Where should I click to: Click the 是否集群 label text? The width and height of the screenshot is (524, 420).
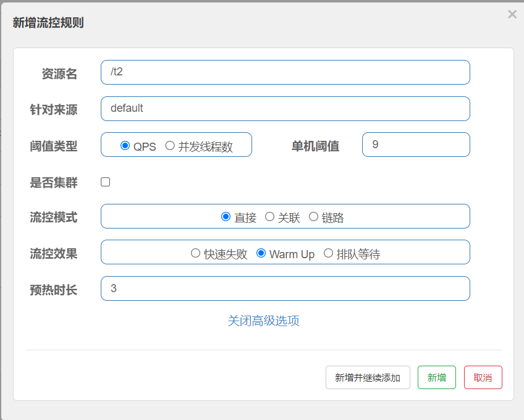point(54,183)
